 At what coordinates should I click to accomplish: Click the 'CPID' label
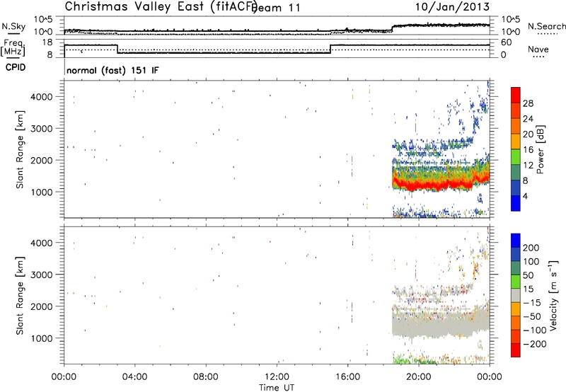pos(16,67)
